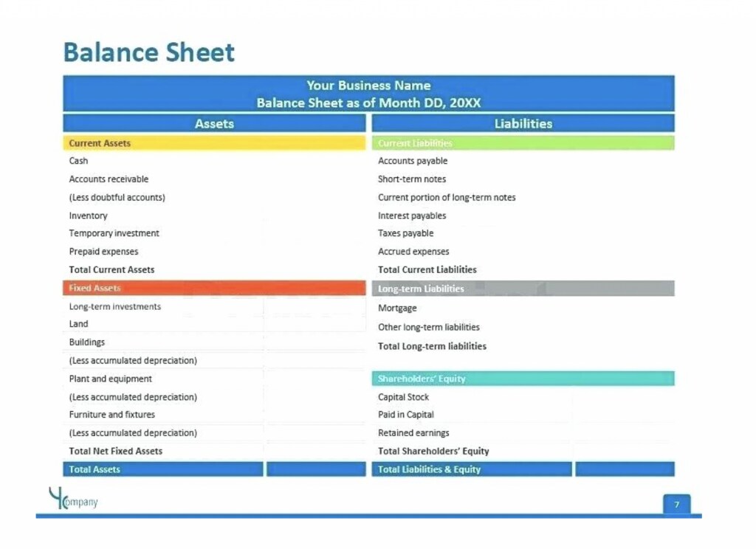Select the Prepaid expenses line item
The width and height of the screenshot is (756, 549).
coord(103,252)
